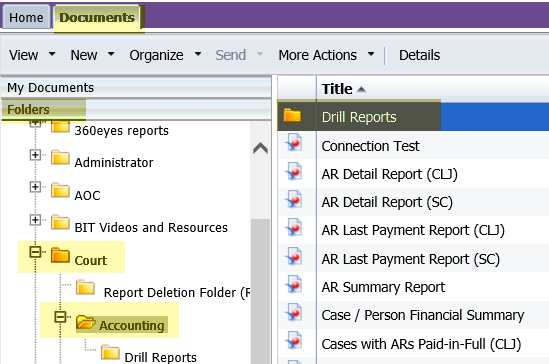This screenshot has width=549, height=364.
Task: Click the folder tree vertical scrollbar thumb
Action: pyautogui.click(x=260, y=291)
